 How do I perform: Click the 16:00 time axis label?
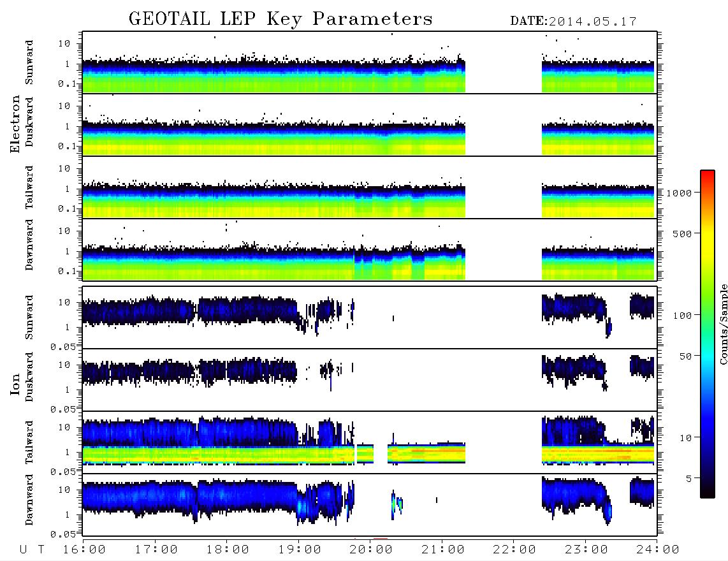pos(84,550)
